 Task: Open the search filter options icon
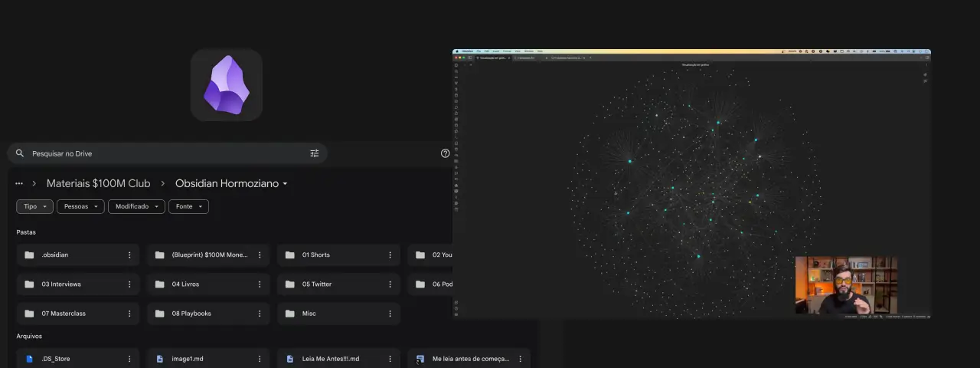[x=314, y=153]
